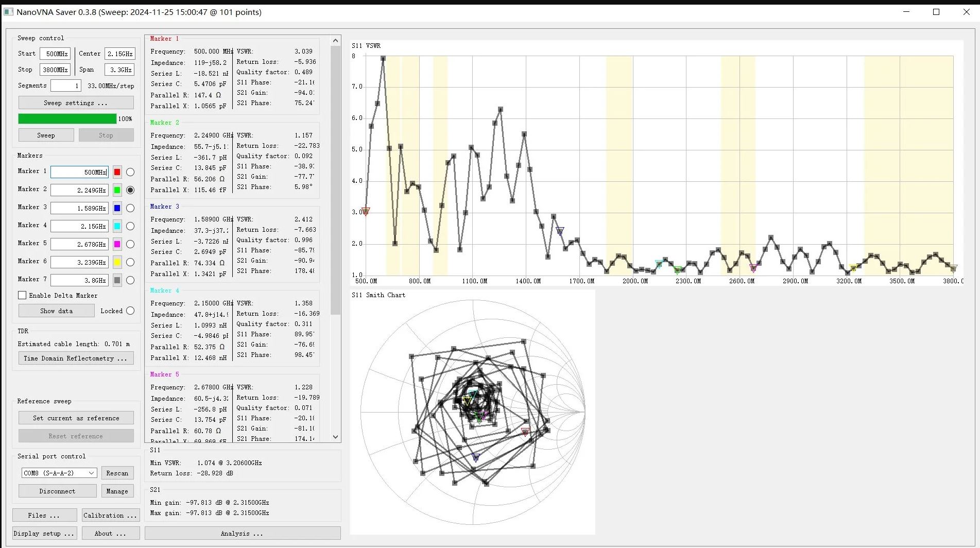Click the magenta Marker 5 triangle on VSWR chart

753,268
